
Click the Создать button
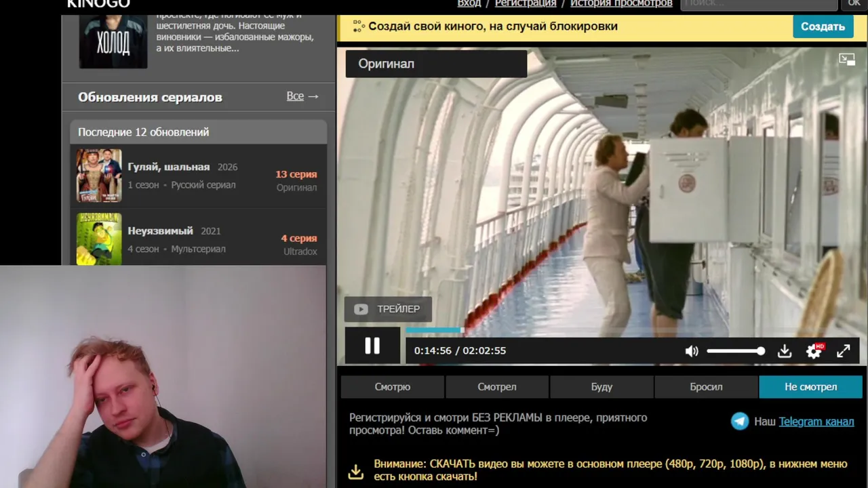tap(823, 26)
